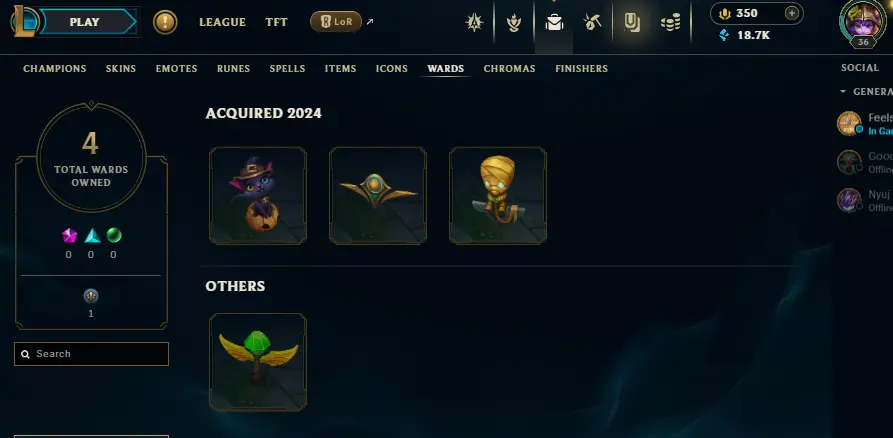Viewport: 893px width, 438px height.
Task: Click the plus icon to buy RP
Action: (x=792, y=13)
